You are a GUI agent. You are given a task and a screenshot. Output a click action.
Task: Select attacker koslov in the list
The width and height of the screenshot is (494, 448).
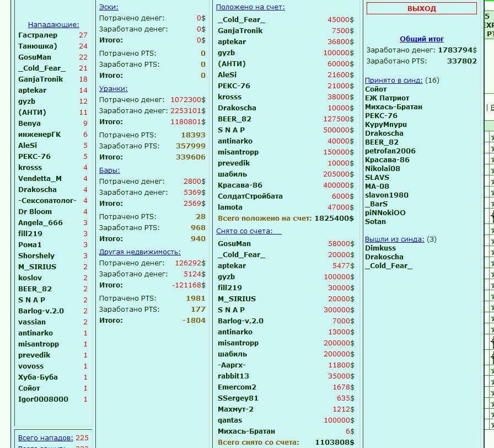pyautogui.click(x=30, y=278)
